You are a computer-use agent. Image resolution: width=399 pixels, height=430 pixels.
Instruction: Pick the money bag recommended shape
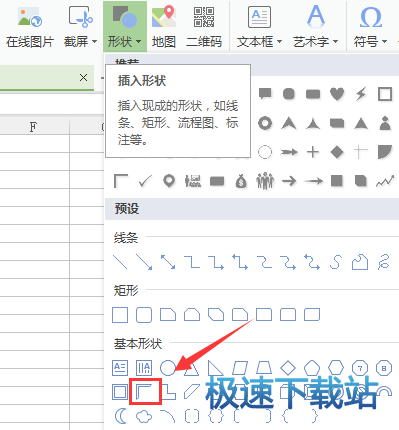pos(241,181)
